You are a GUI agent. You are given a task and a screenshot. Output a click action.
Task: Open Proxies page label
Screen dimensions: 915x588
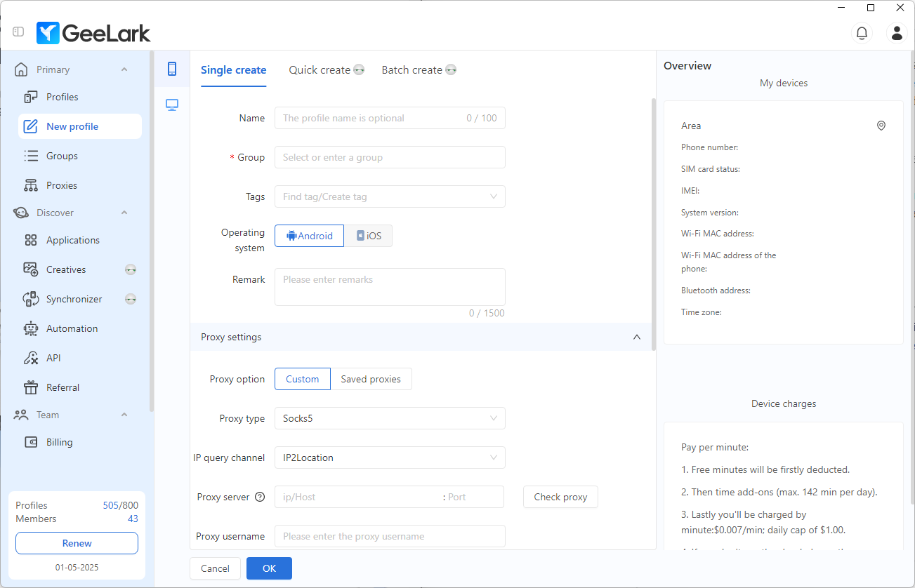click(62, 185)
